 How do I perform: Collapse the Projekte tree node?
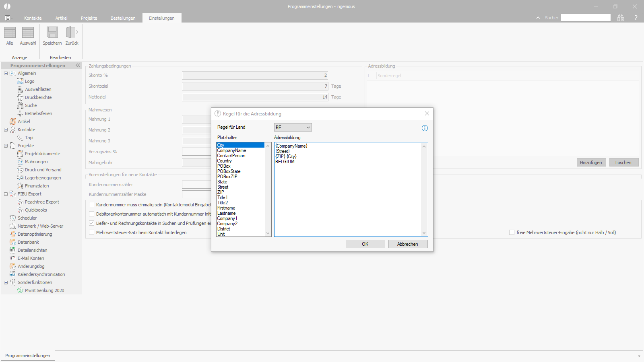coord(6,146)
